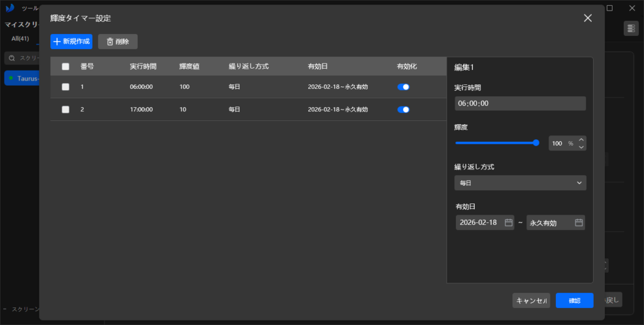Screen dimensions: 644x325
Task: Close the 輝度タイマー設定 dialog
Action: pyautogui.click(x=587, y=18)
